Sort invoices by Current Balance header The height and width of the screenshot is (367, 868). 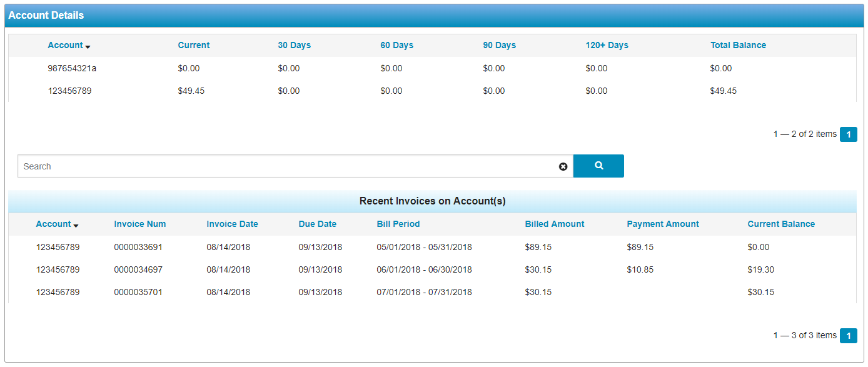click(x=781, y=224)
